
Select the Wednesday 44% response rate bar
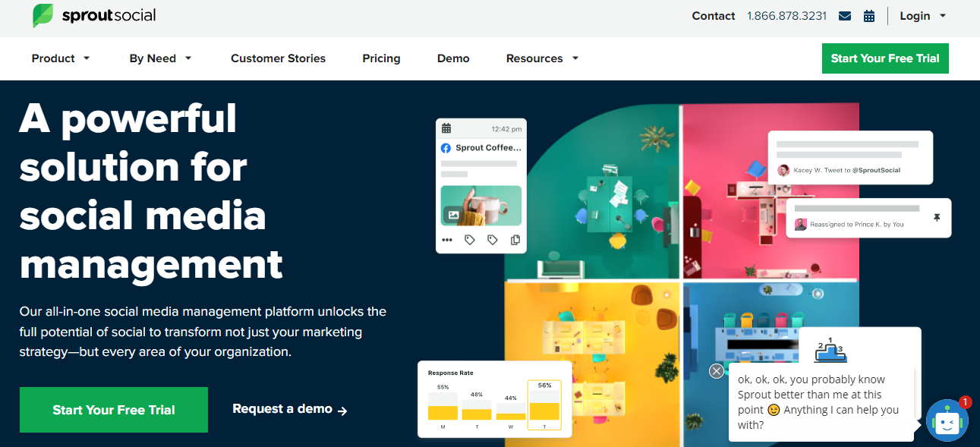tap(511, 411)
